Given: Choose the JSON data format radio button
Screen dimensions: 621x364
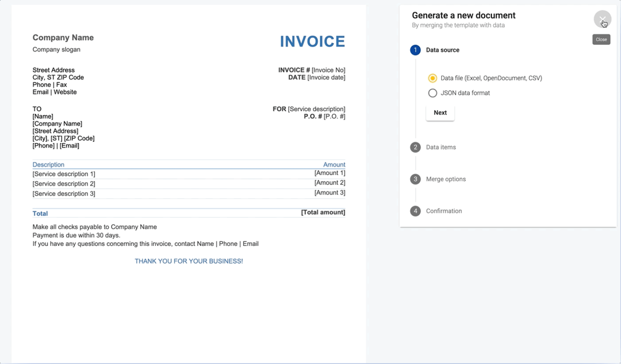Looking at the screenshot, I should point(432,93).
